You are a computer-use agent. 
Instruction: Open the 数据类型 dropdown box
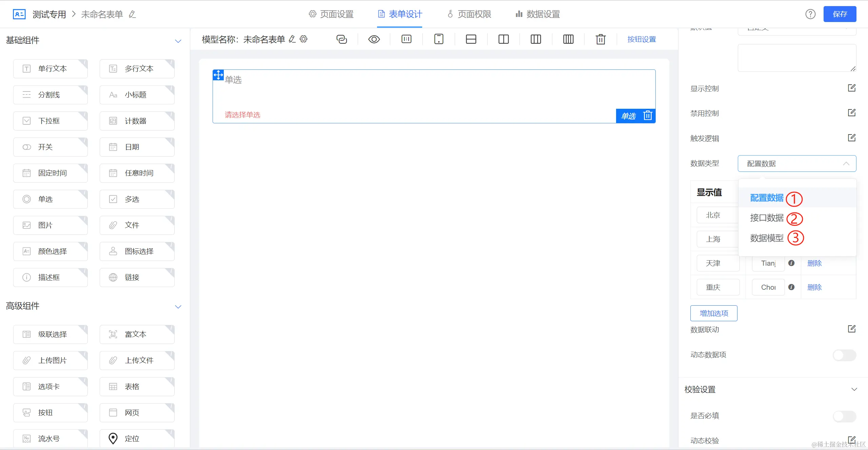point(796,164)
